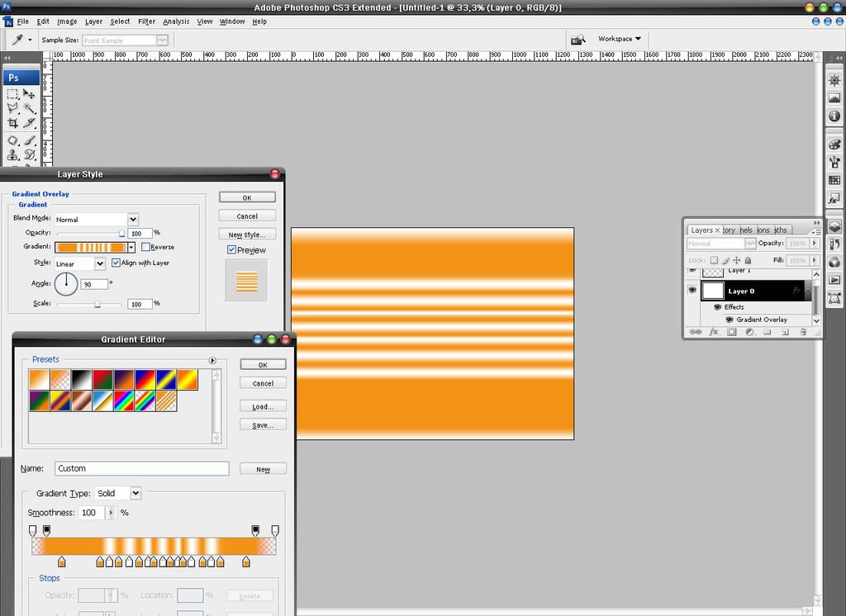Screen dimensions: 846x616
Task: Select black-to-white gradient preset
Action: click(x=82, y=380)
